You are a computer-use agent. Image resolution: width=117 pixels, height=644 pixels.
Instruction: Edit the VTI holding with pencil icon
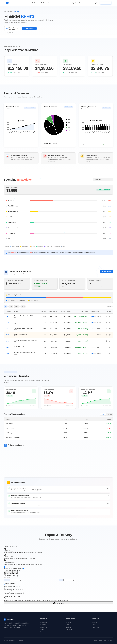pos(106,316)
